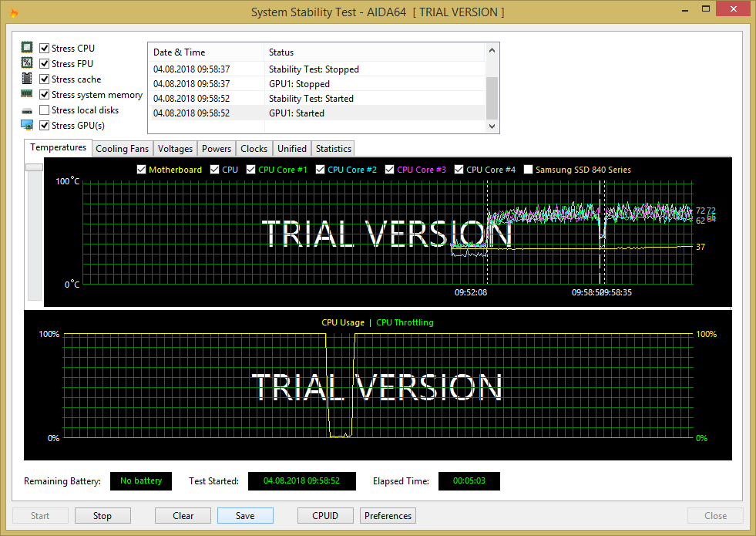Uncheck Stress FPU checkbox
756x536 pixels.
tap(45, 64)
